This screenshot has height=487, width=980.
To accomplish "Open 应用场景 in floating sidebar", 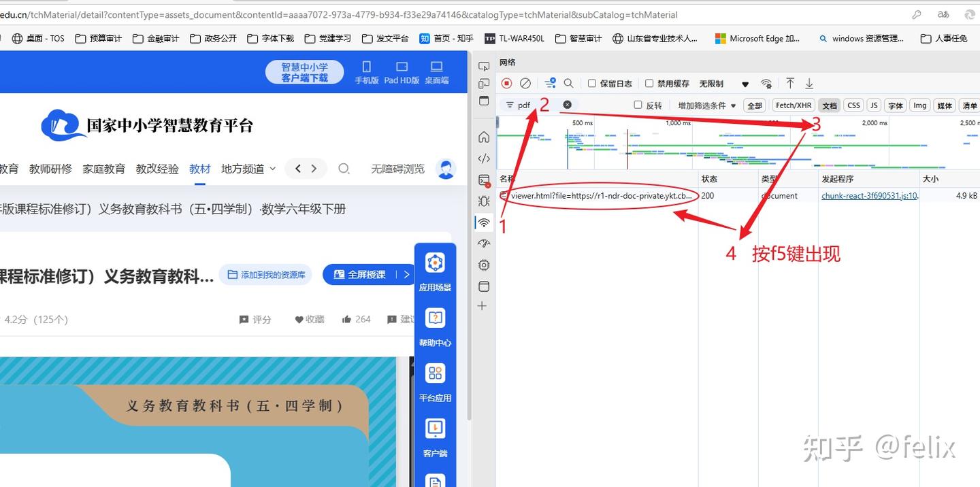I will point(435,272).
